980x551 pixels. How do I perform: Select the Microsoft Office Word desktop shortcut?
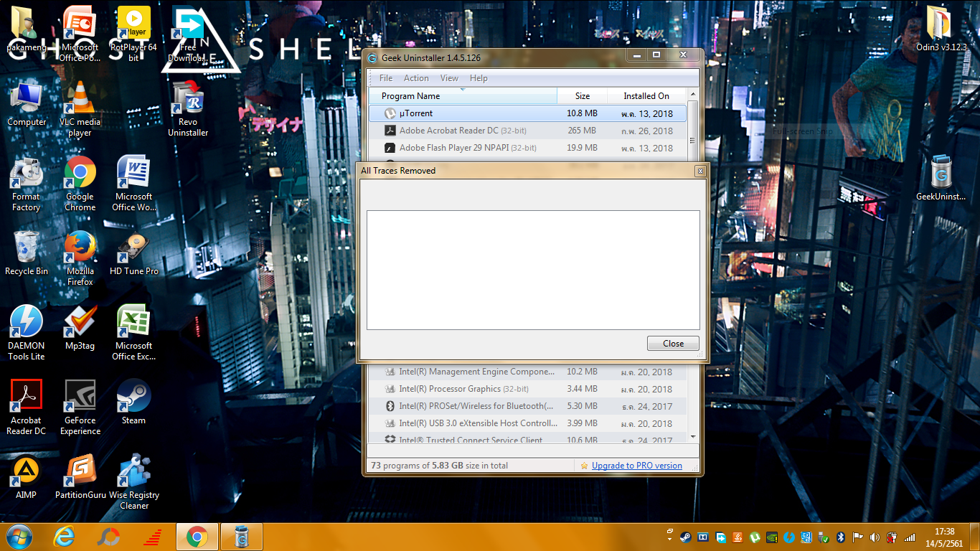click(133, 184)
